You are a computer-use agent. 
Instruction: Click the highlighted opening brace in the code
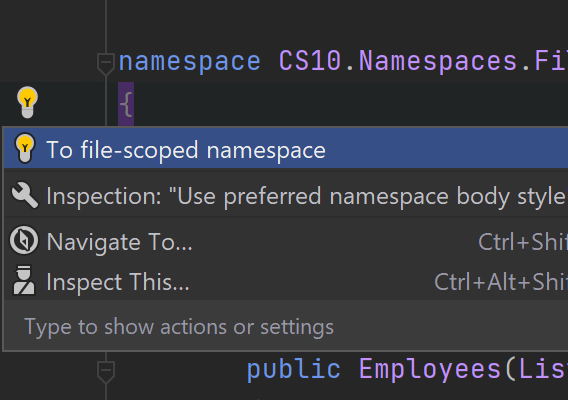click(x=126, y=104)
